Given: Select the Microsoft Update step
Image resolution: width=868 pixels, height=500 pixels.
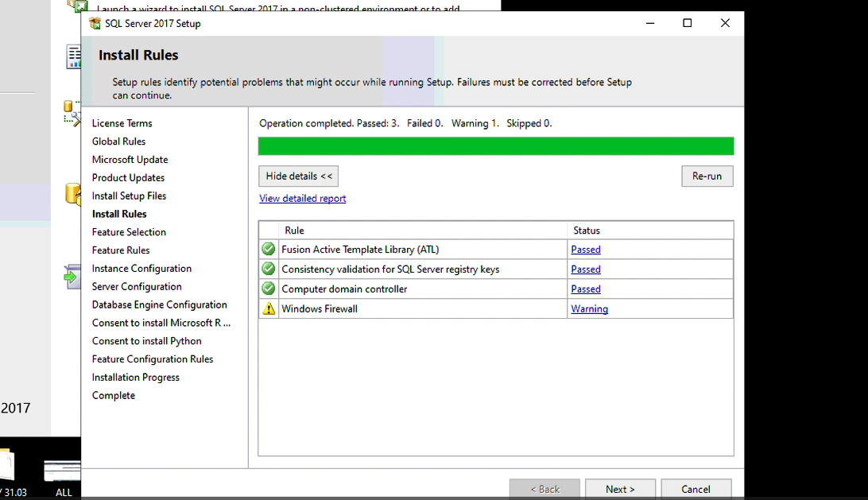Looking at the screenshot, I should (x=130, y=160).
